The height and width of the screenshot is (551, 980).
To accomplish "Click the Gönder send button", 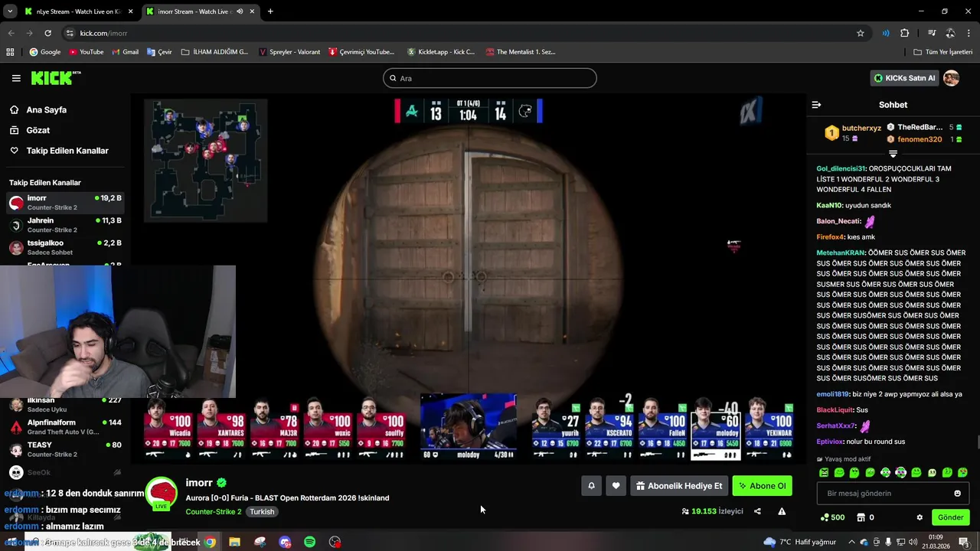I will pyautogui.click(x=950, y=517).
